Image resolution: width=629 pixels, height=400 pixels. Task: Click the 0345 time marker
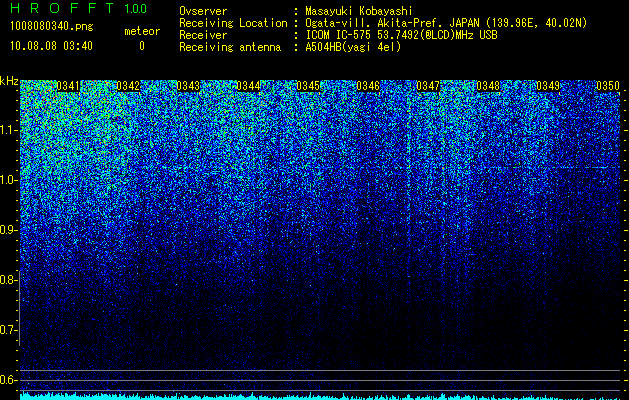(308, 86)
